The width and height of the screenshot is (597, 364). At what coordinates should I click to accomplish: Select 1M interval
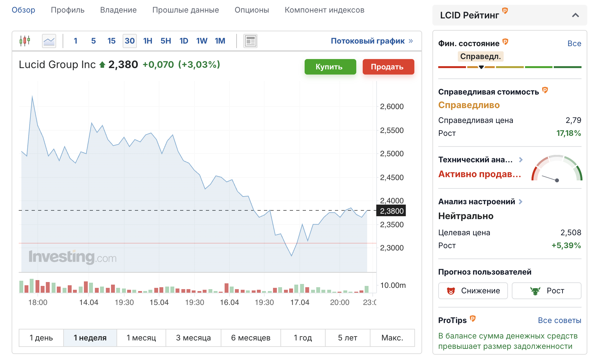click(x=220, y=41)
